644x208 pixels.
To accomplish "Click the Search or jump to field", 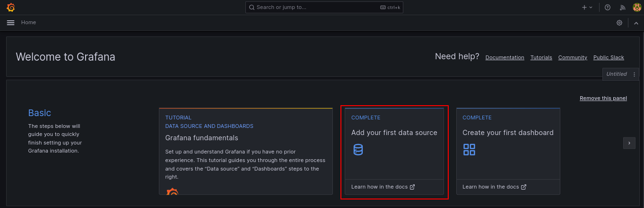I will [324, 7].
